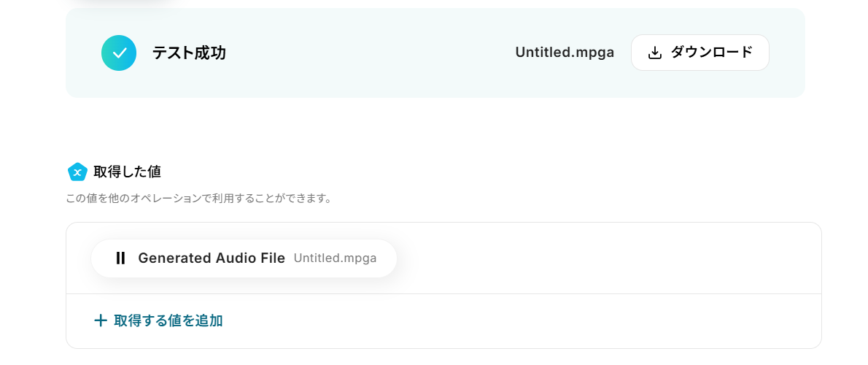868x365 pixels.
Task: Click the plus icon for adding values
Action: tap(101, 320)
